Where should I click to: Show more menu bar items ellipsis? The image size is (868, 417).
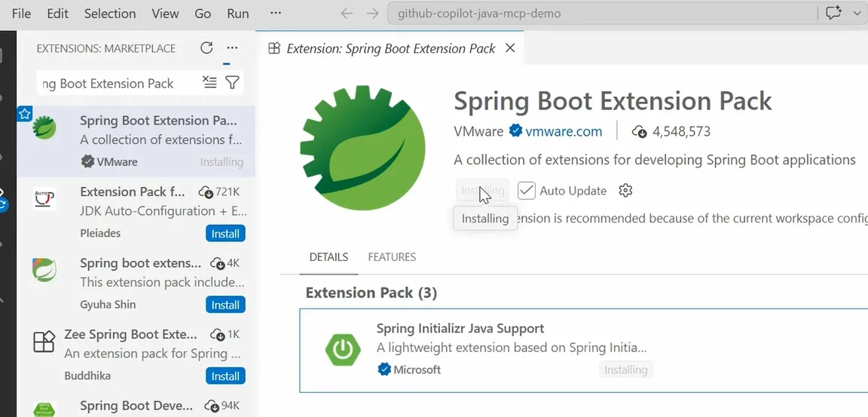click(x=276, y=14)
